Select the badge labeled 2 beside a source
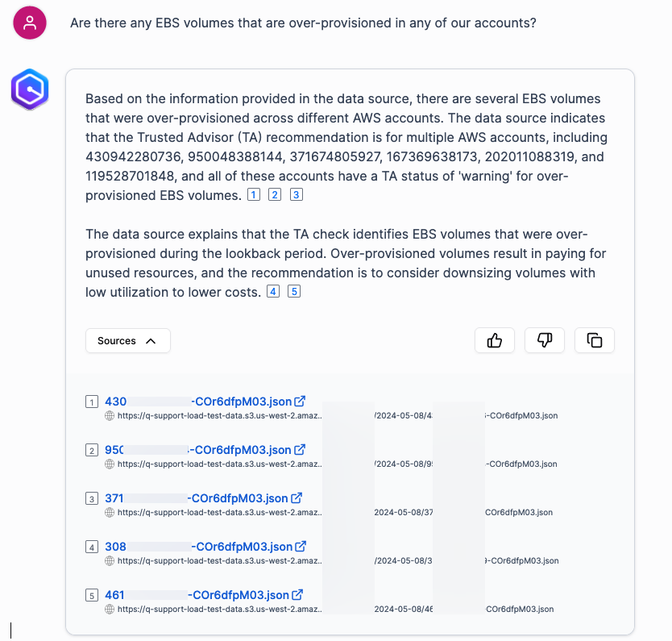 [91, 450]
